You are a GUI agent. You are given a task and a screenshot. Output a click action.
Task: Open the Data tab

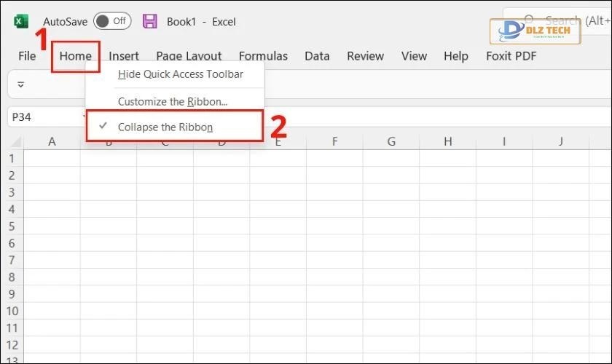317,56
